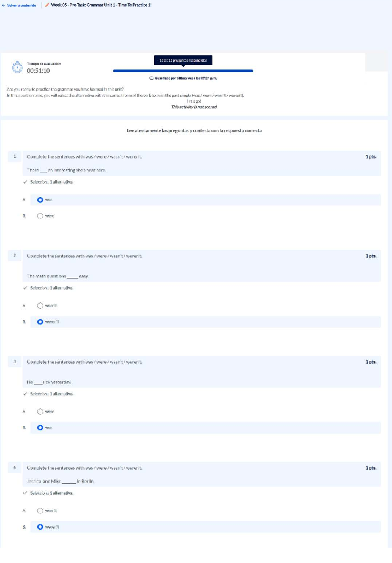Pick 'weren't' radio option in question 4

pyautogui.click(x=40, y=527)
